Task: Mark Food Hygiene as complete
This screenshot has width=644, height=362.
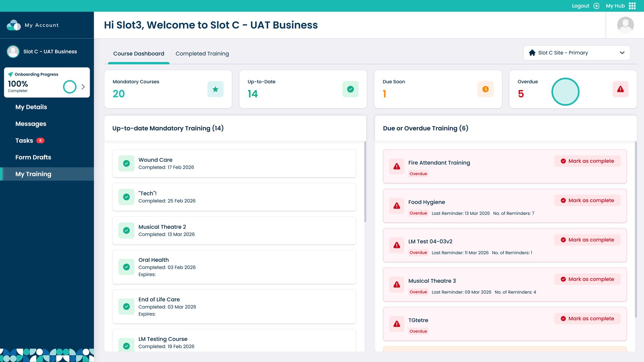Action: [x=587, y=200]
